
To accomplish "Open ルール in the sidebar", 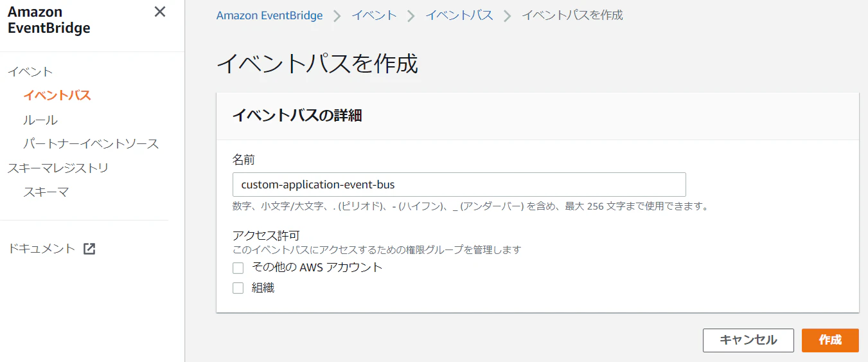I will (x=40, y=120).
